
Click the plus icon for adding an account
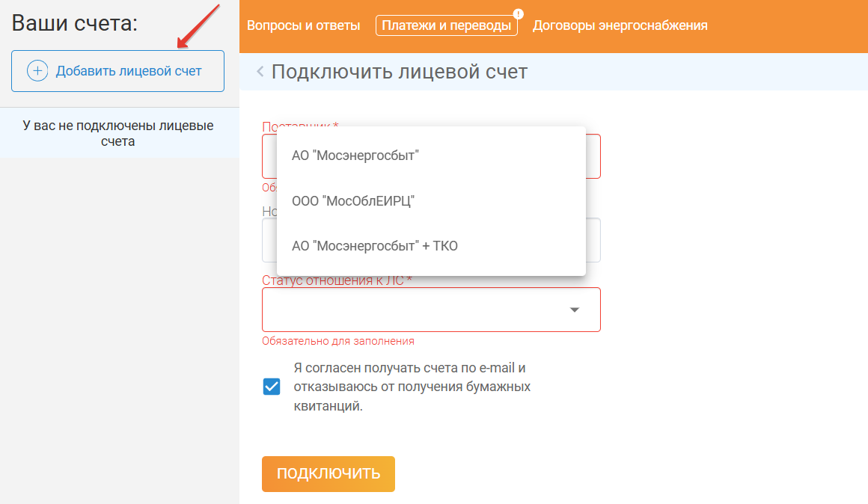pyautogui.click(x=37, y=71)
